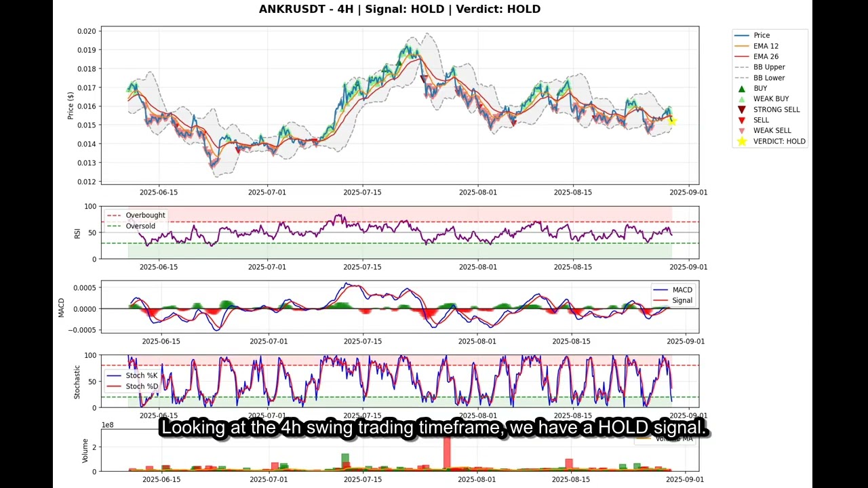868x488 pixels.
Task: Click the red SELL triangle in the legend
Action: pyautogui.click(x=742, y=120)
